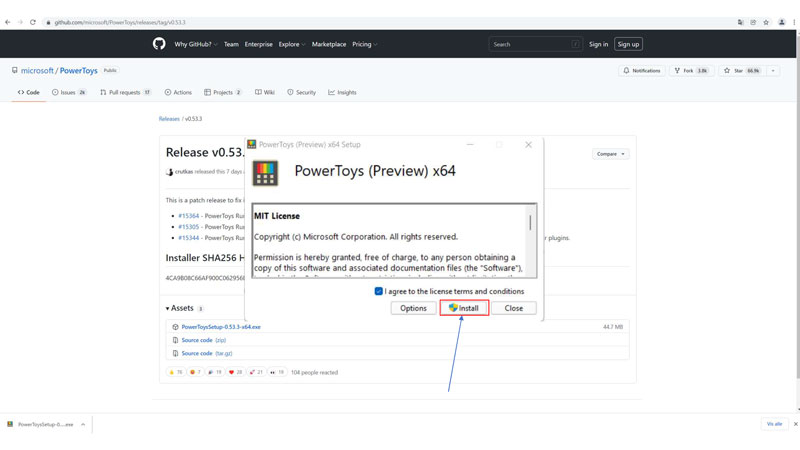Open issue #15305 link
Viewport: 800px width, 450px height.
coord(189,227)
